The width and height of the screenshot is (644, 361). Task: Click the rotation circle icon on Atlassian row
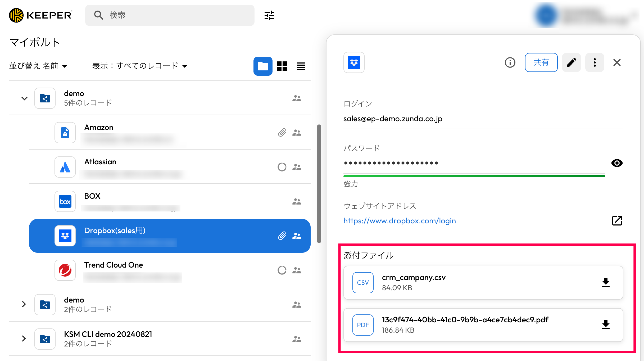(x=282, y=167)
